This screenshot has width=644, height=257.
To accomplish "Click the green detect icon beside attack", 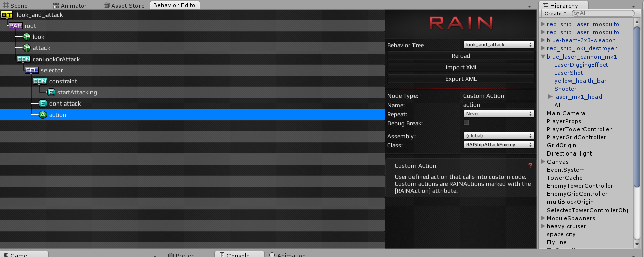I will coord(27,48).
